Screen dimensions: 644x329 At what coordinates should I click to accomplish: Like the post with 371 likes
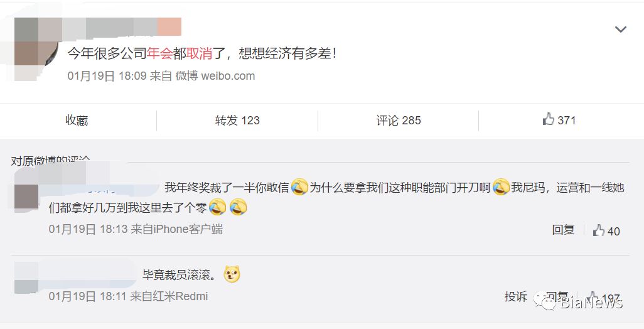pos(559,120)
